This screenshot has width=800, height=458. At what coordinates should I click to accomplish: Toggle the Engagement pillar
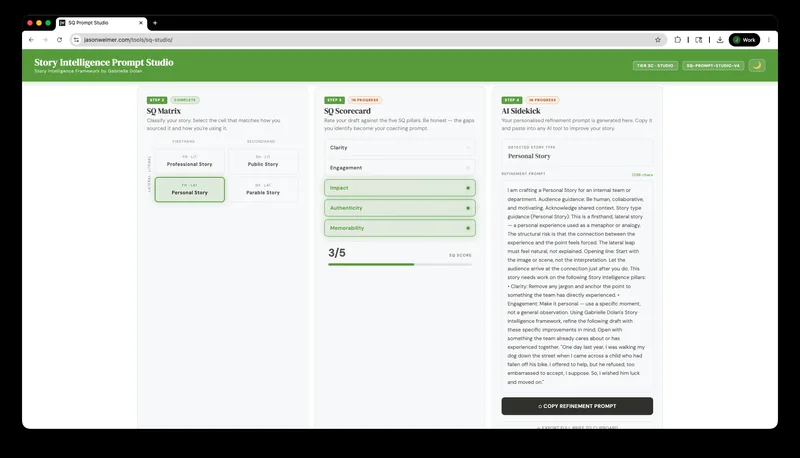pos(399,168)
